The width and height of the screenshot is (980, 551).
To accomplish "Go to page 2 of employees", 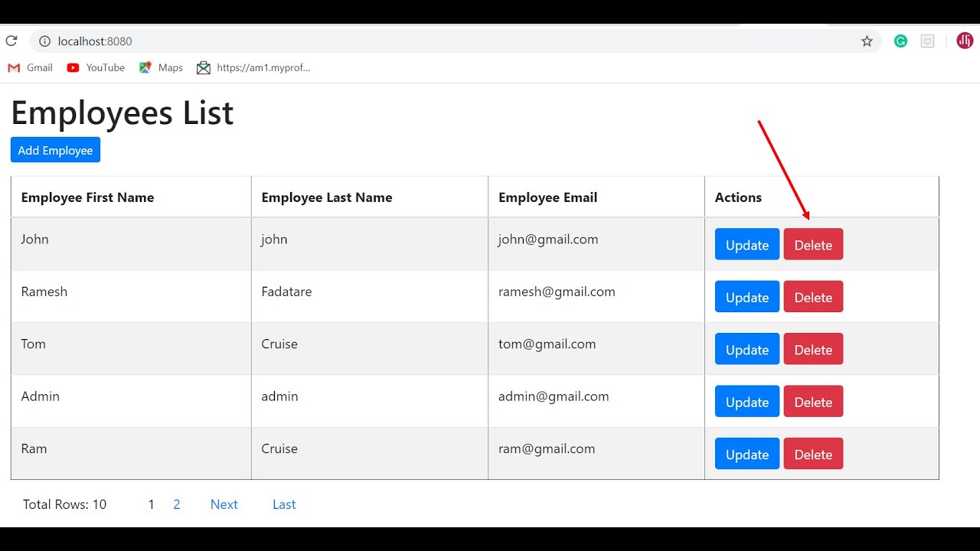I will pyautogui.click(x=177, y=504).
